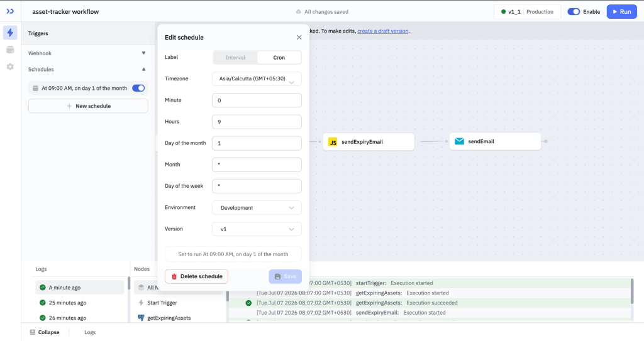Click the logs list scrollbar

coord(129,283)
